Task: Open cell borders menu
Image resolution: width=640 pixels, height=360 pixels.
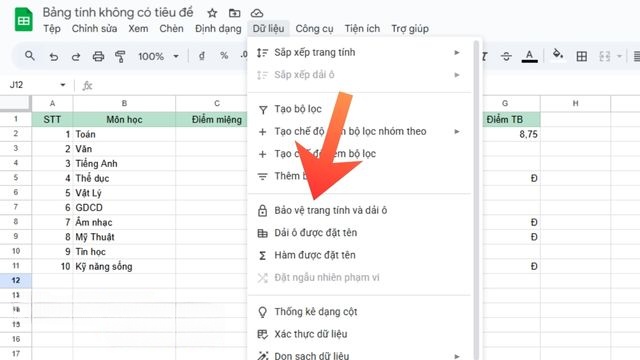Action: (x=582, y=56)
